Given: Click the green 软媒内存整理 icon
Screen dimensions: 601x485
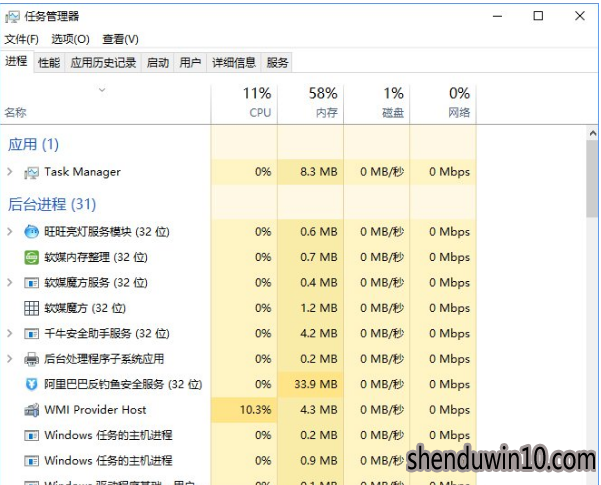Looking at the screenshot, I should 31,257.
